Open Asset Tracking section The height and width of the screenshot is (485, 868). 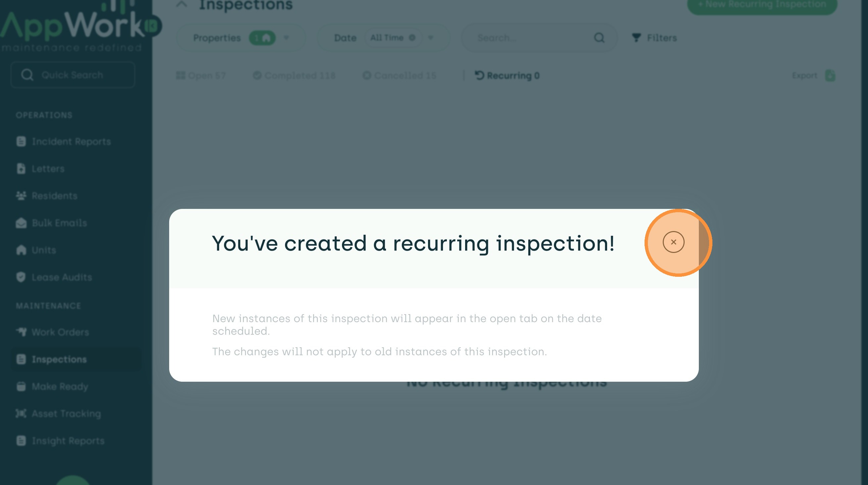click(x=66, y=413)
